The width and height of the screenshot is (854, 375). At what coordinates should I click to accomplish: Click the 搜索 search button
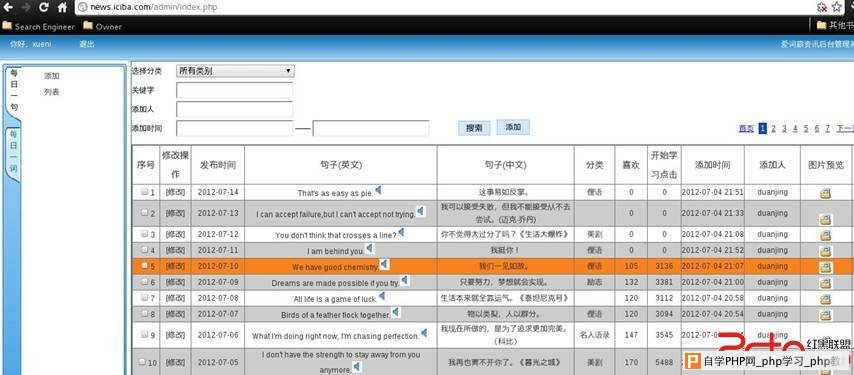coord(474,128)
